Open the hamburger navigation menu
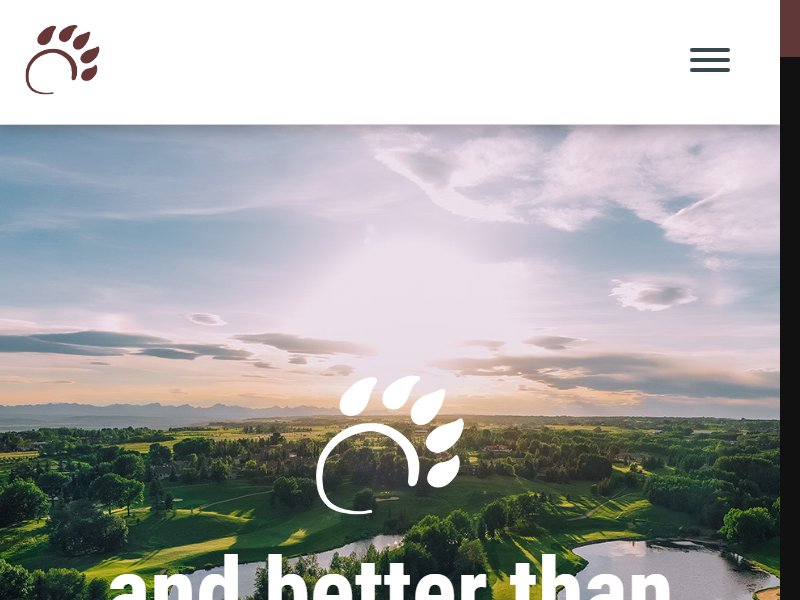This screenshot has height=600, width=800. coord(710,60)
